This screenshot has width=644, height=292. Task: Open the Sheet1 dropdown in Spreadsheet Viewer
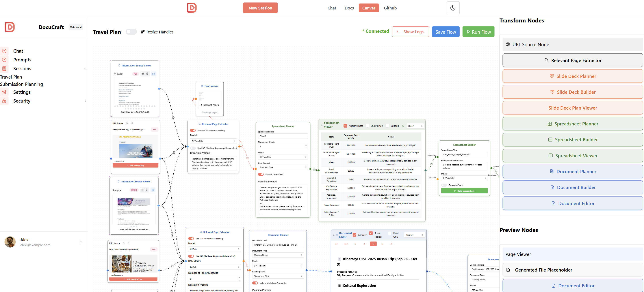click(x=415, y=126)
